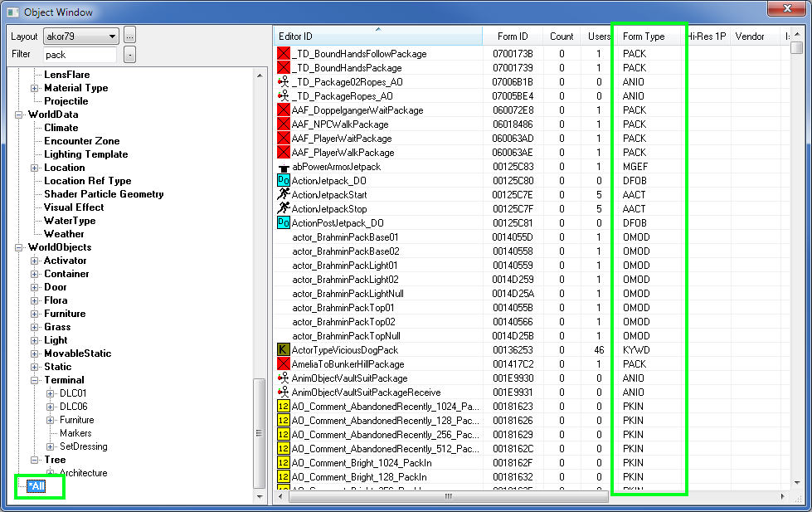Click the tree panel's vertical scrollbar thumb

click(259, 433)
